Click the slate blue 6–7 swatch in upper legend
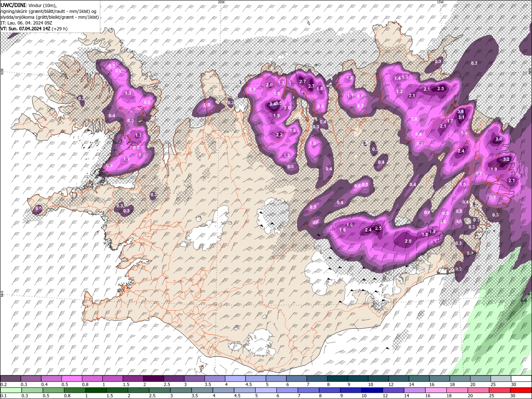Image resolution: width=532 pixels, height=399 pixels. click(297, 379)
